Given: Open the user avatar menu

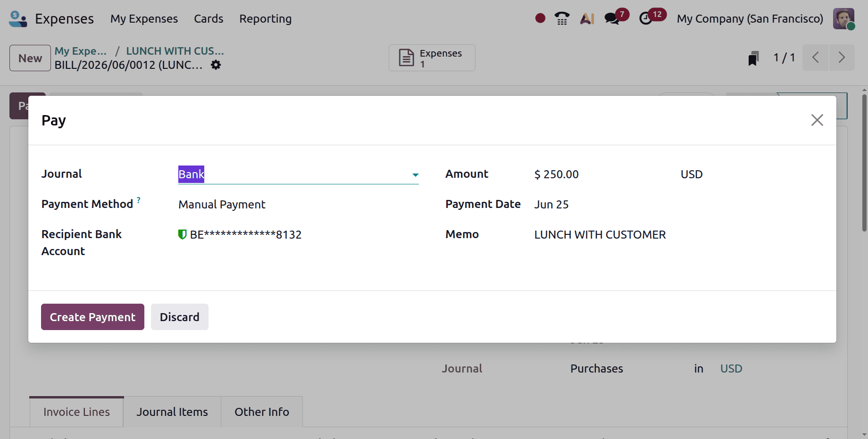Looking at the screenshot, I should pos(843,19).
